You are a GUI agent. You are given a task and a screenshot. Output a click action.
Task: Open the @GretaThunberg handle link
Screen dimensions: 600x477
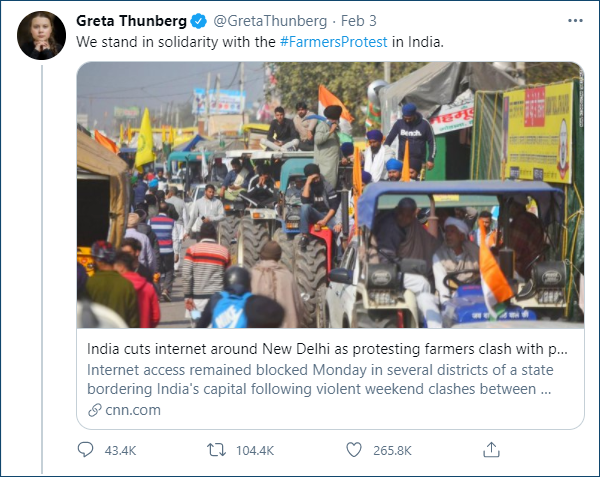click(269, 20)
